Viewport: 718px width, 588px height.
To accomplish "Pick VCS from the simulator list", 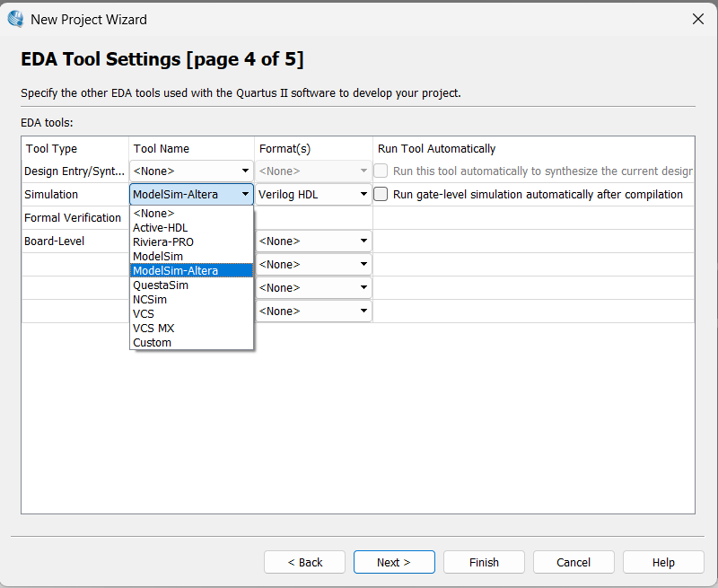I will 191,313.
